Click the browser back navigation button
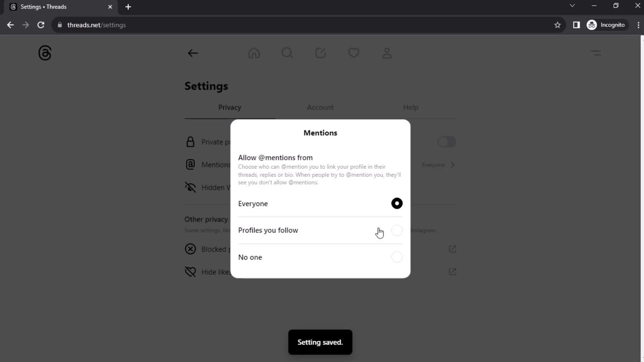The height and width of the screenshot is (362, 644). [10, 25]
